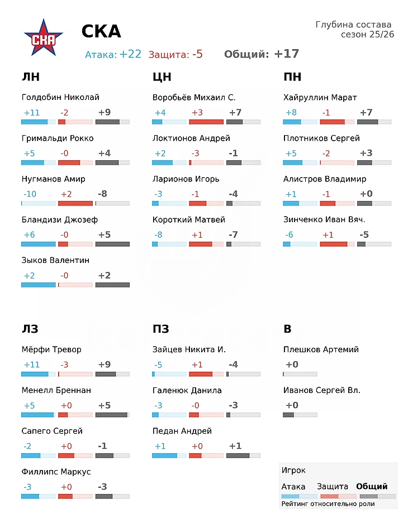Click the Общий label in legend
The height and width of the screenshot is (532, 408).
(372, 487)
